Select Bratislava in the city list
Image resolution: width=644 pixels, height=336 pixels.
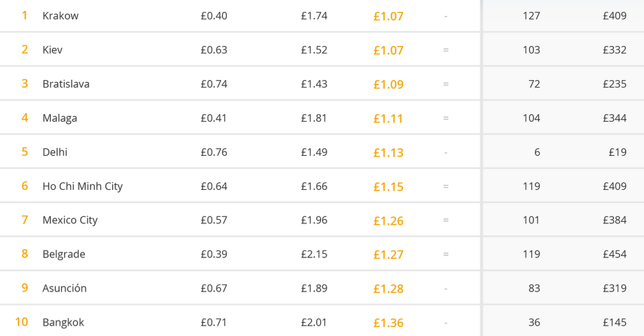pos(66,84)
